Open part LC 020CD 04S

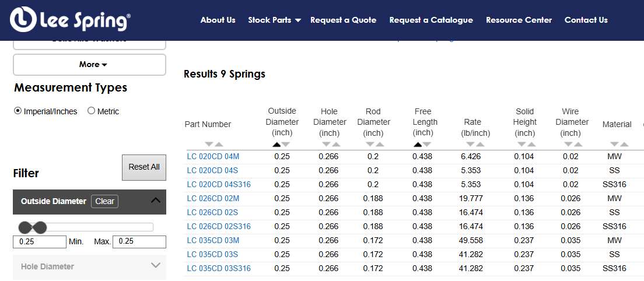click(x=212, y=170)
